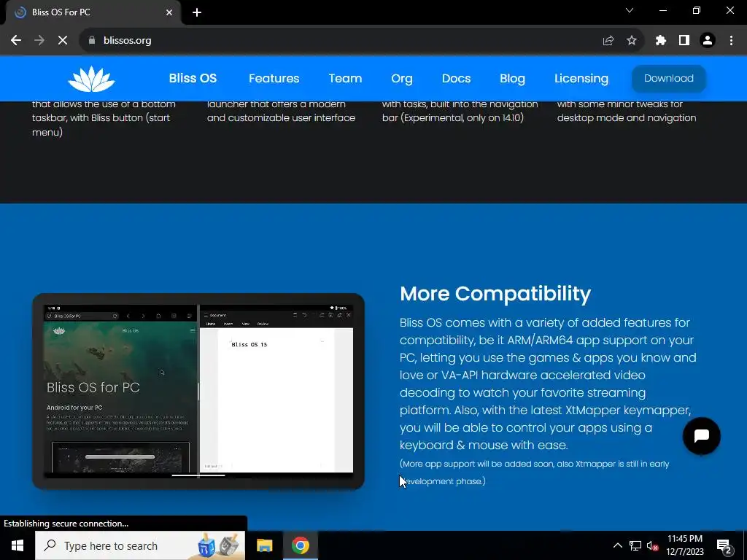Screen dimensions: 747x560
Task: Open Bliss OS nav menu item
Action: click(193, 79)
